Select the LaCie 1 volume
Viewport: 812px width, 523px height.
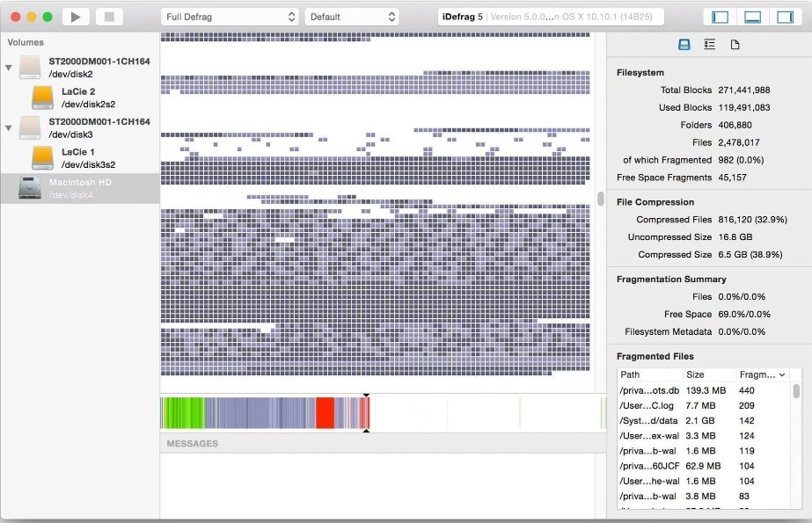[80, 158]
